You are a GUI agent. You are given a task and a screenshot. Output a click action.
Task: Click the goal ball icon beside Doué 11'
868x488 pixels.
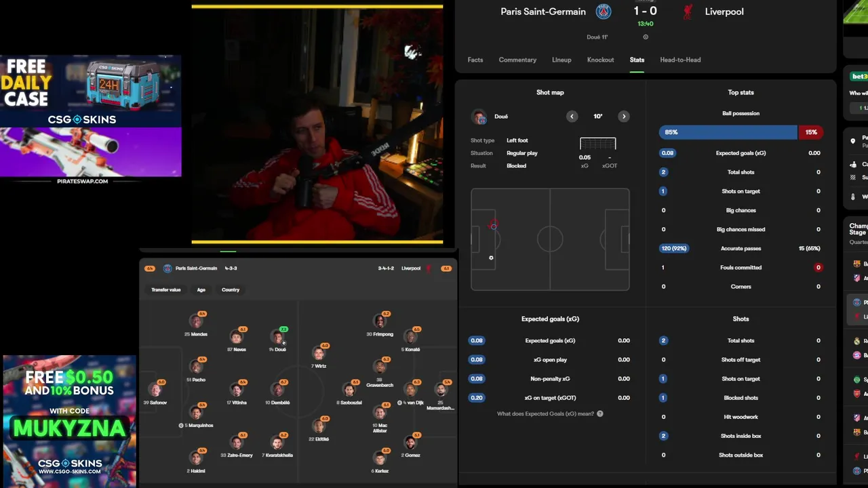(x=646, y=37)
